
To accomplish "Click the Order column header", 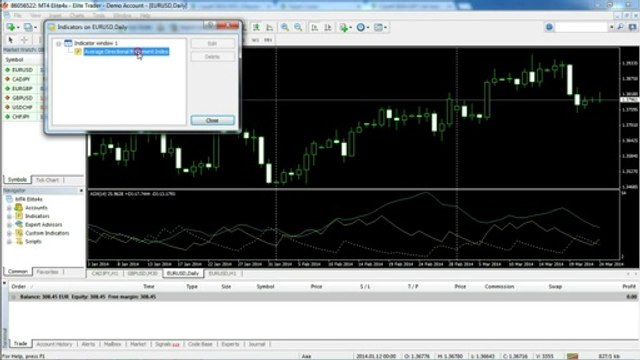I will (18, 287).
